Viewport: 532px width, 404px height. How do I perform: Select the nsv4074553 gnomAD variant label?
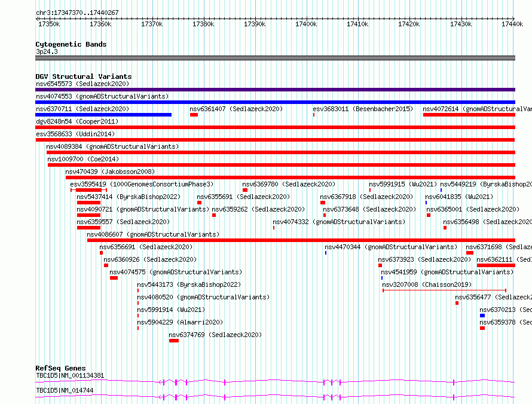102,96
